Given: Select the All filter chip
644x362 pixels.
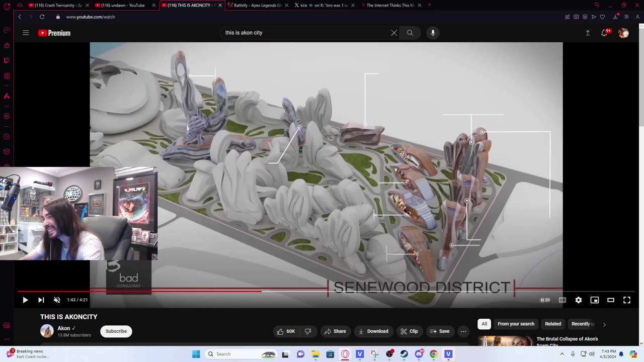Looking at the screenshot, I should tap(484, 324).
